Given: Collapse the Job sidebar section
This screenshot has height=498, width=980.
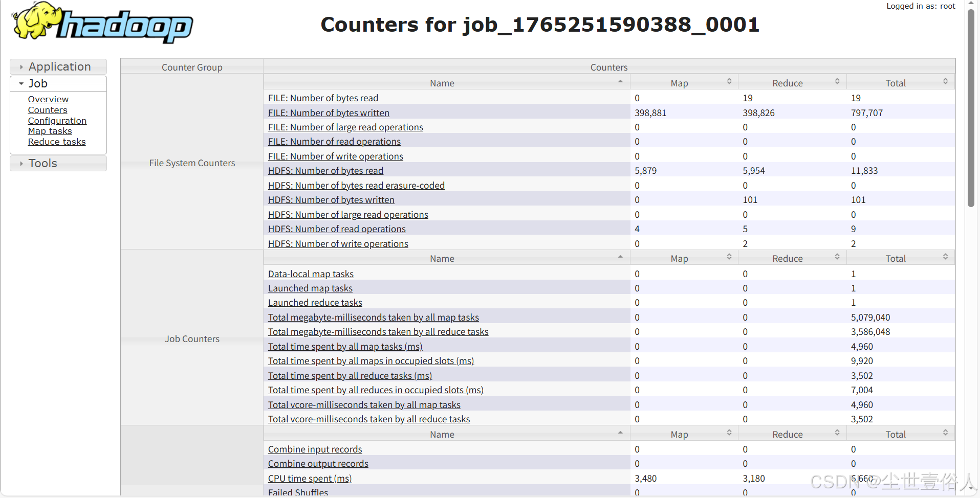Looking at the screenshot, I should pyautogui.click(x=58, y=83).
